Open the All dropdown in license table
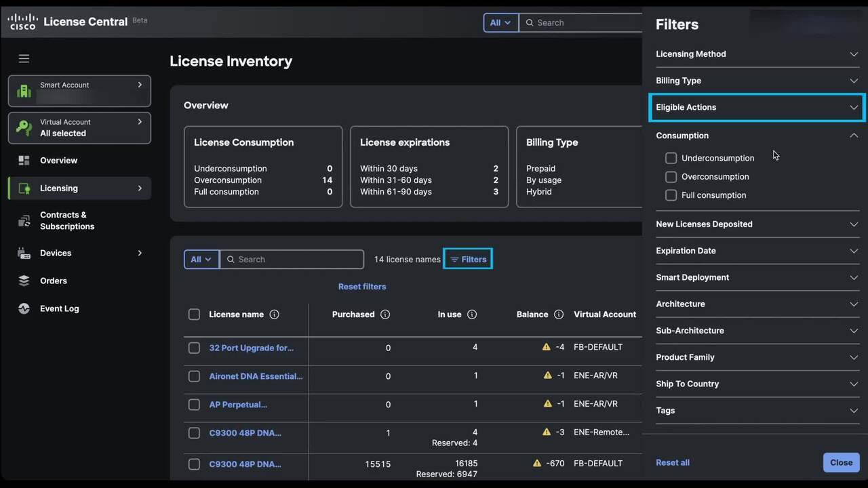Screen dimensions: 868x488 click(201, 260)
